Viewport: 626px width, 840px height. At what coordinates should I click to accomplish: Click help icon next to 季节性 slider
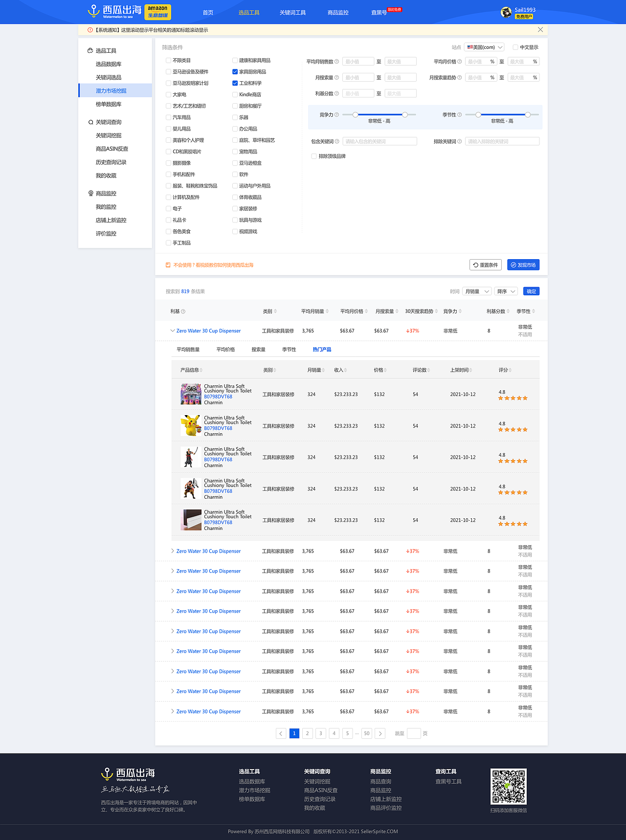(459, 115)
